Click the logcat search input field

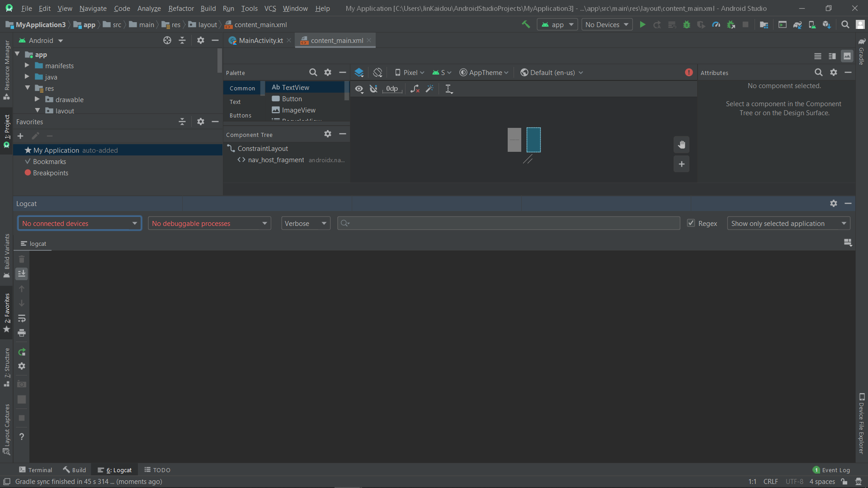(509, 223)
